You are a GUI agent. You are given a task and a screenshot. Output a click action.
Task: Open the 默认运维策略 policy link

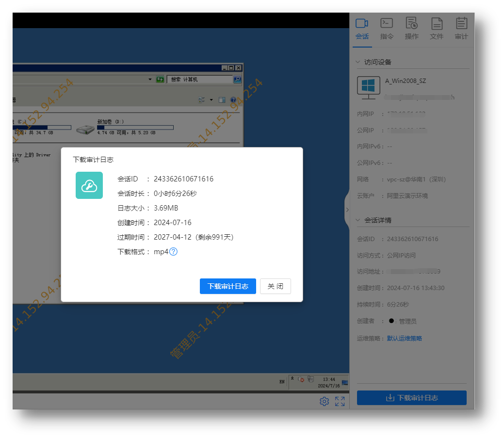coord(404,338)
